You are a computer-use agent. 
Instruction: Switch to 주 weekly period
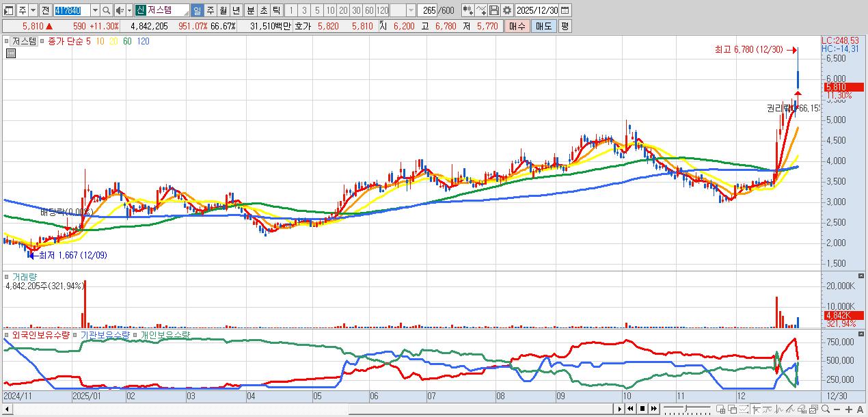(x=210, y=10)
